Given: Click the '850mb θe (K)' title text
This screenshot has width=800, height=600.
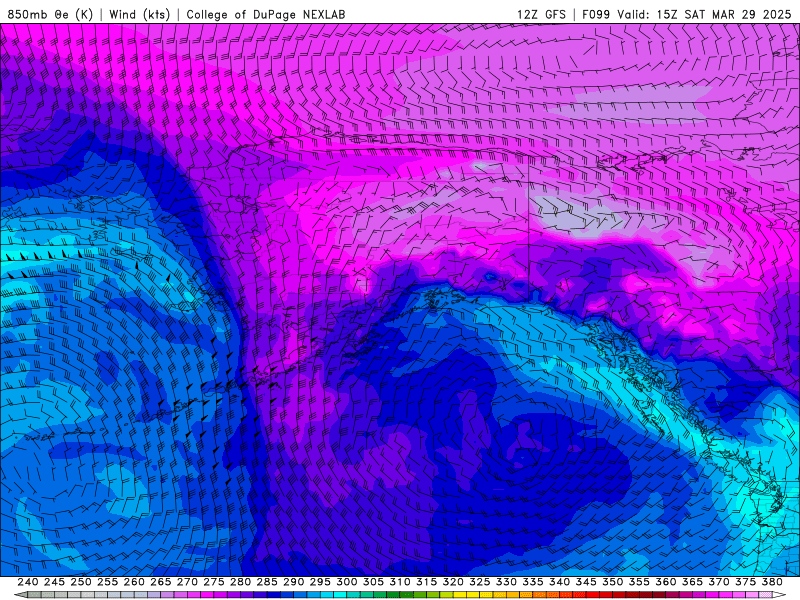Looking at the screenshot, I should (x=50, y=14).
